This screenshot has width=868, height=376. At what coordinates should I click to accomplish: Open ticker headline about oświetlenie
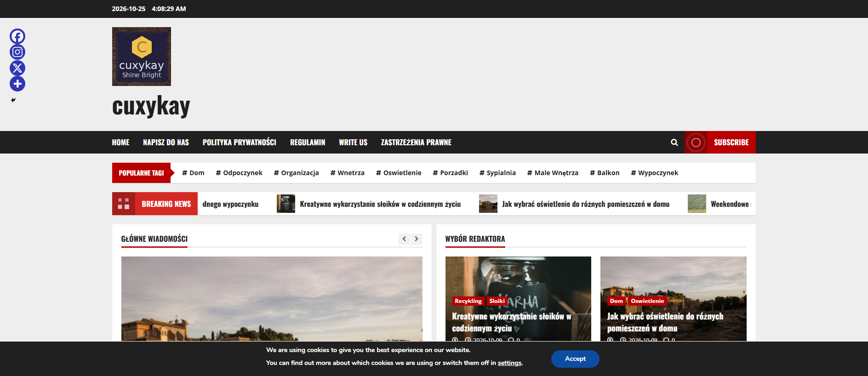586,204
